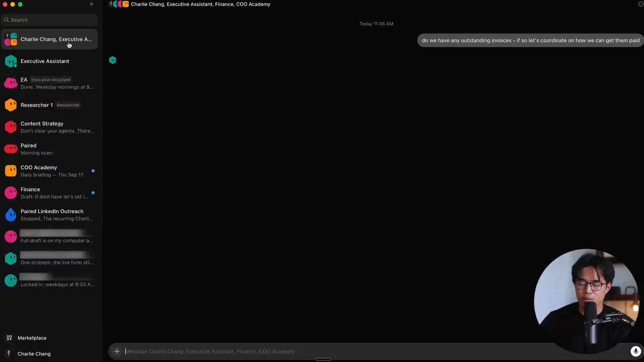Select the Content Strategy conversation

pyautogui.click(x=49, y=127)
